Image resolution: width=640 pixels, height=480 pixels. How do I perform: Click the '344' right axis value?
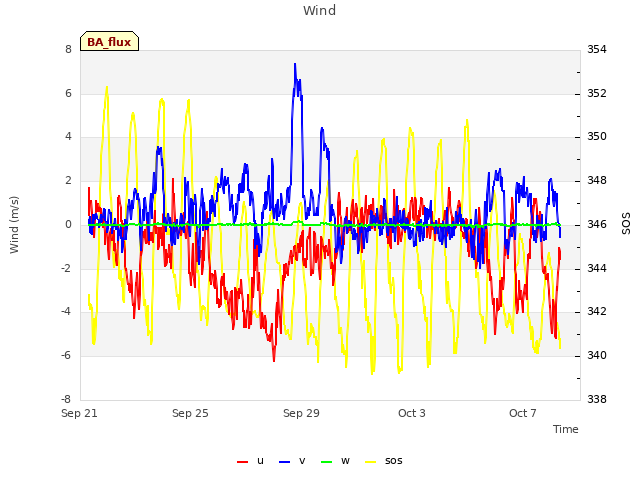pos(597,269)
